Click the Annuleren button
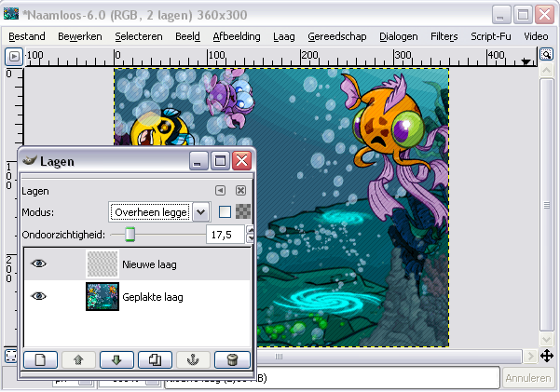Image resolution: width=560 pixels, height=392 pixels. click(x=528, y=378)
